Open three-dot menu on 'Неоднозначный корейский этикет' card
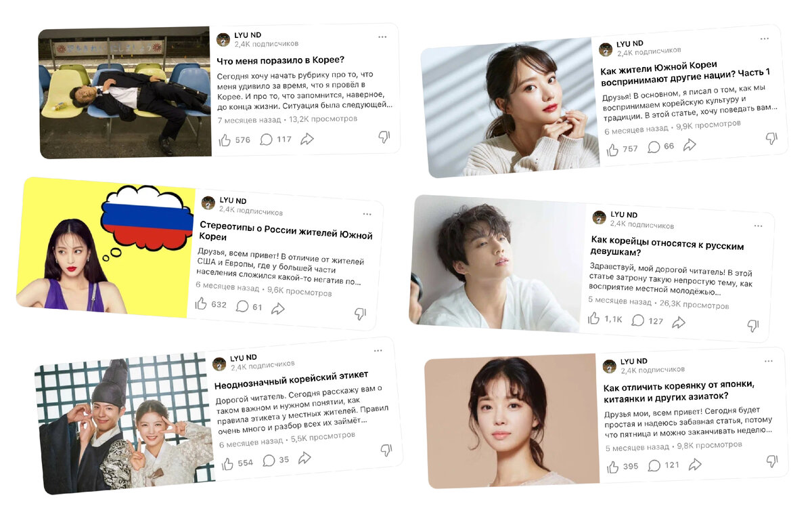The image size is (812, 508). (378, 351)
